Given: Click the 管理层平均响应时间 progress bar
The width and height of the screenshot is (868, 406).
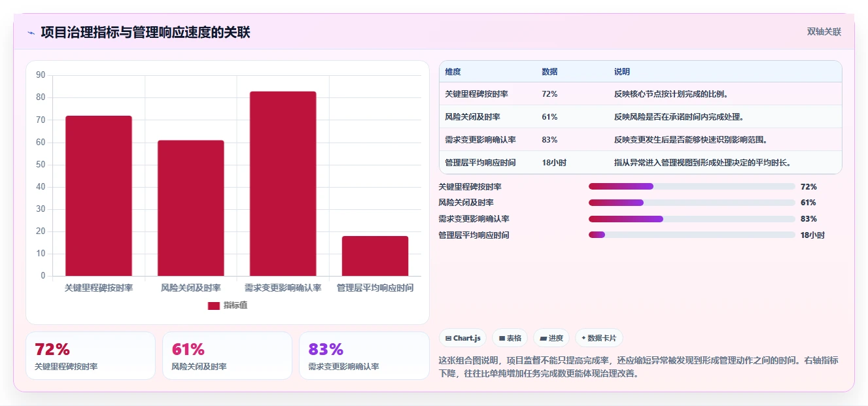Looking at the screenshot, I should click(692, 235).
